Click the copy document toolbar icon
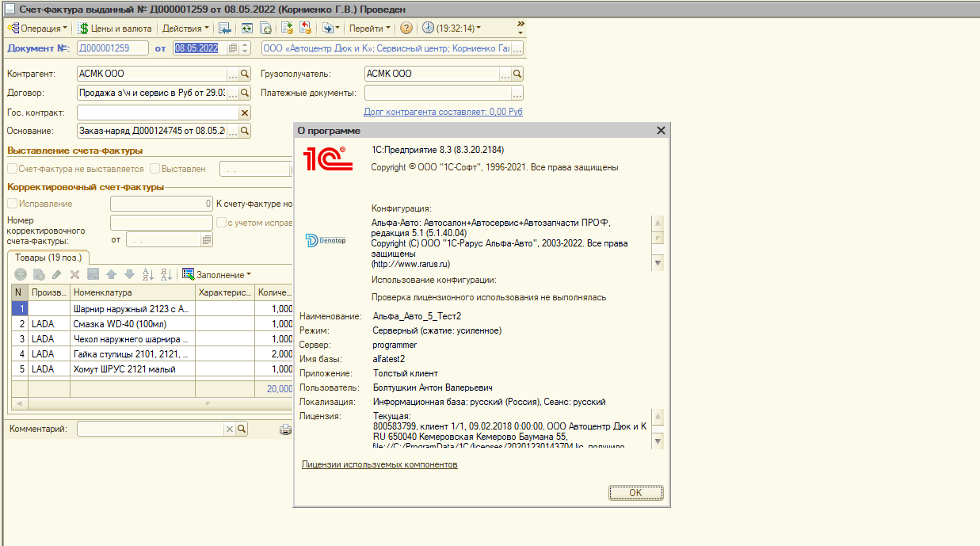The image size is (980, 546). [x=266, y=28]
